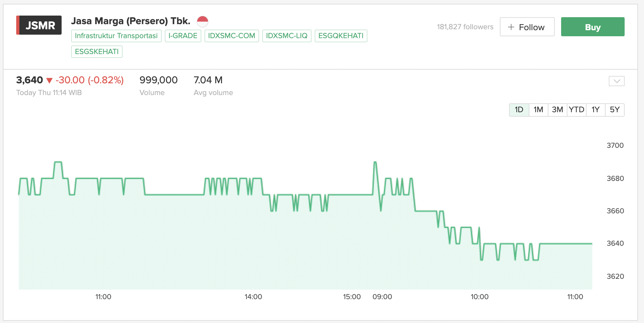
Task: Click the 10:00 time axis label
Action: (480, 297)
